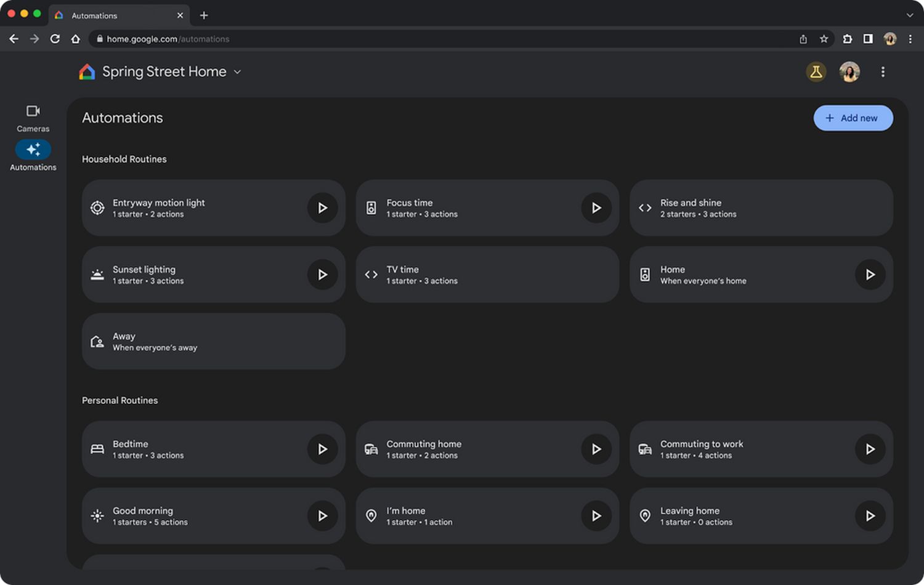Play the Leaving home routine
The width and height of the screenshot is (924, 585).
click(870, 516)
